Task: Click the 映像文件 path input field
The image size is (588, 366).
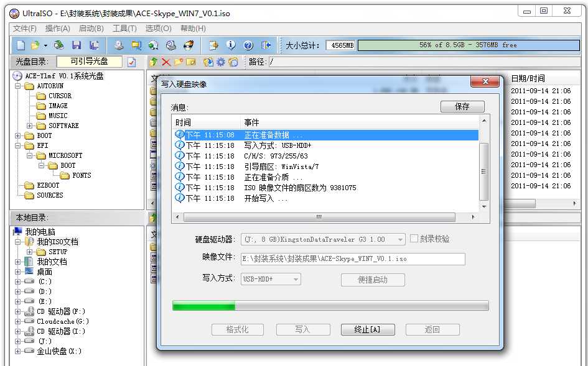Action: pyautogui.click(x=353, y=259)
